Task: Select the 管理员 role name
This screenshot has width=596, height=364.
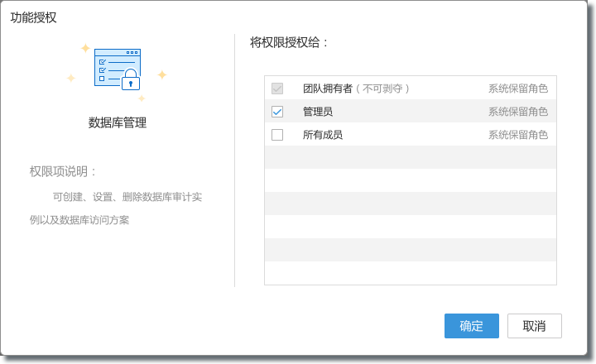Action: coord(318,112)
